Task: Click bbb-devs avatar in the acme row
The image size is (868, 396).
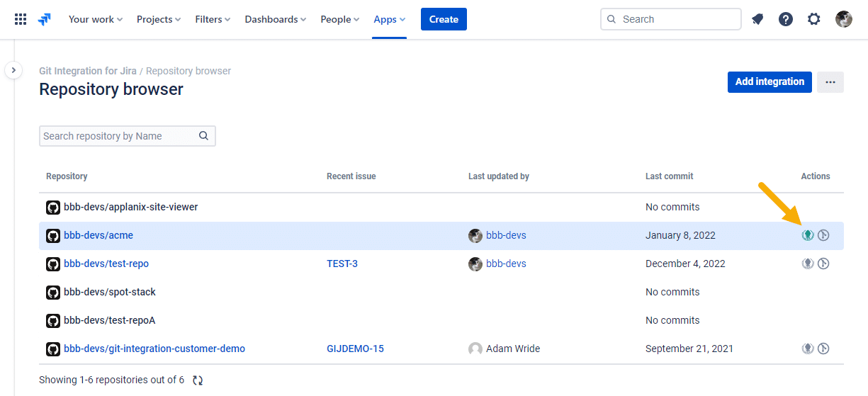Action: [x=475, y=236]
